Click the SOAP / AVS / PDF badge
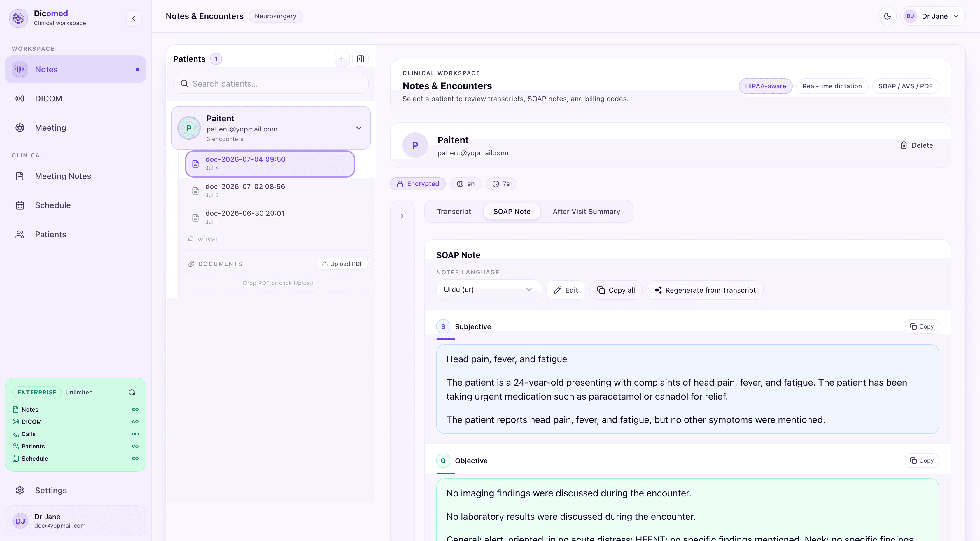The width and height of the screenshot is (980, 541). pyautogui.click(x=905, y=86)
